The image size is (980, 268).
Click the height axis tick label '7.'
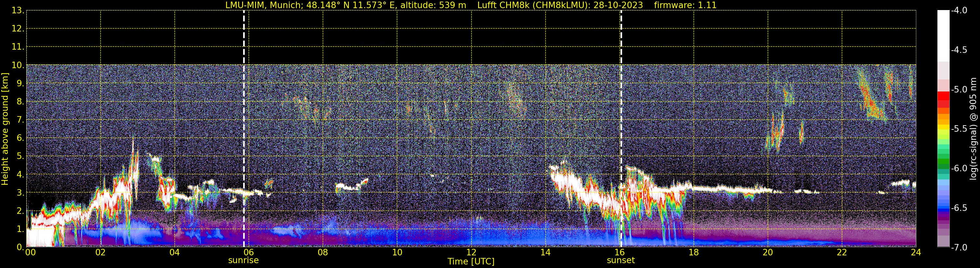click(20, 120)
